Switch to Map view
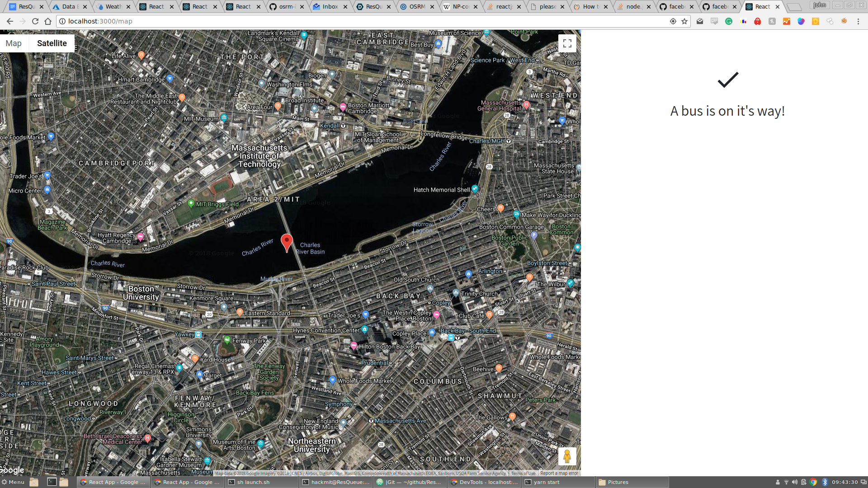This screenshot has height=488, width=868. pos(14,43)
